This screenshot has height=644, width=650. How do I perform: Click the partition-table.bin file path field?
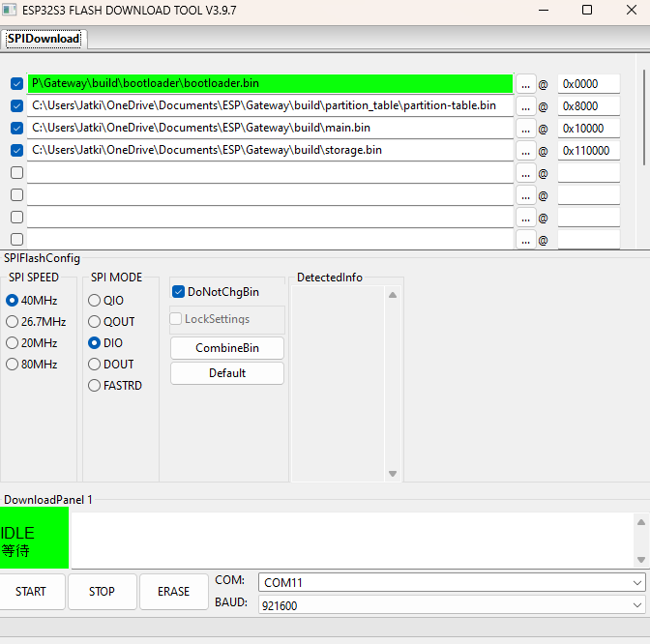(270, 106)
